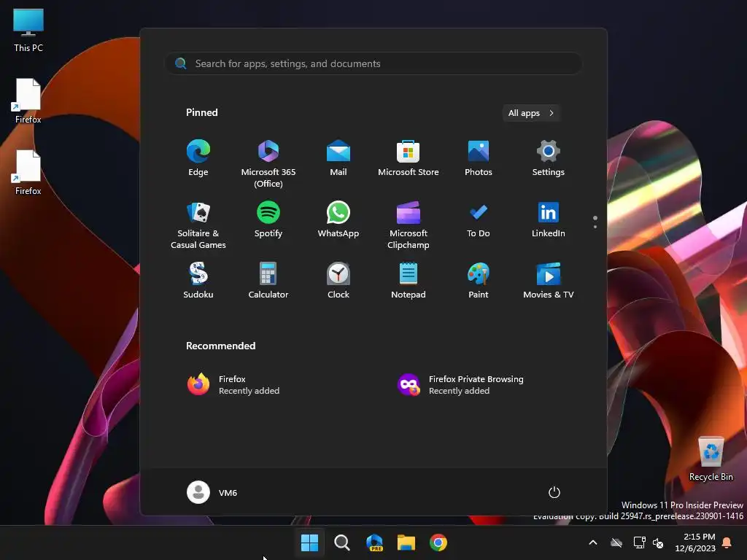Viewport: 747px width, 560px height.
Task: Launch Microsoft 365 (Office)
Action: click(268, 164)
